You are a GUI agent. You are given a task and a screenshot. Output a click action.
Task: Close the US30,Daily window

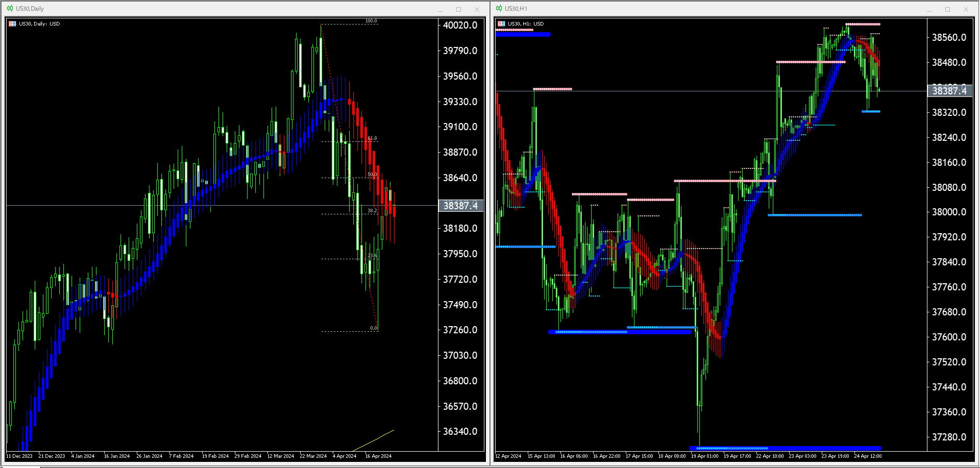pyautogui.click(x=477, y=9)
